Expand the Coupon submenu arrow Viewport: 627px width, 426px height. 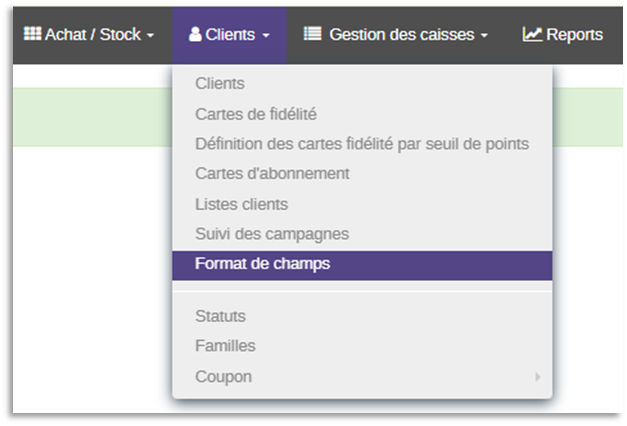(x=537, y=377)
